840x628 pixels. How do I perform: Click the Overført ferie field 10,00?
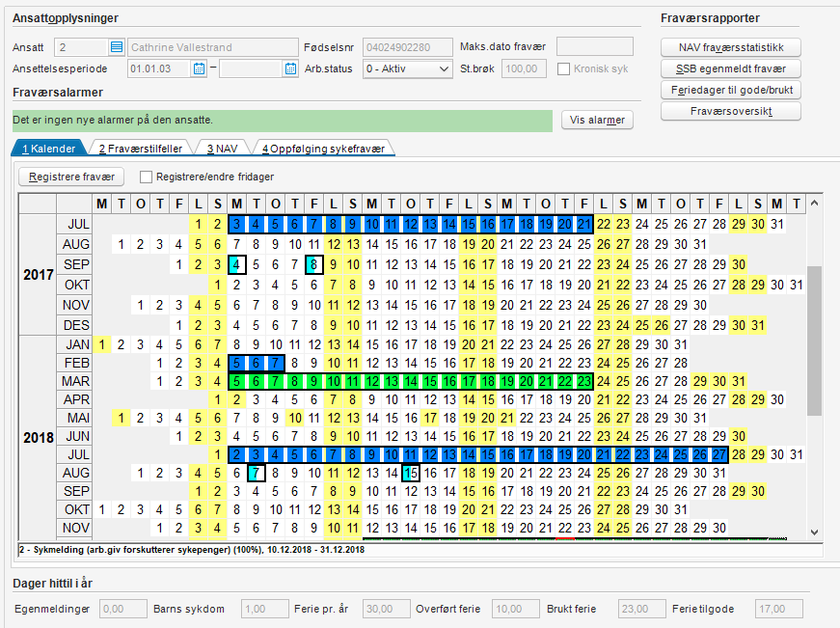tap(516, 610)
